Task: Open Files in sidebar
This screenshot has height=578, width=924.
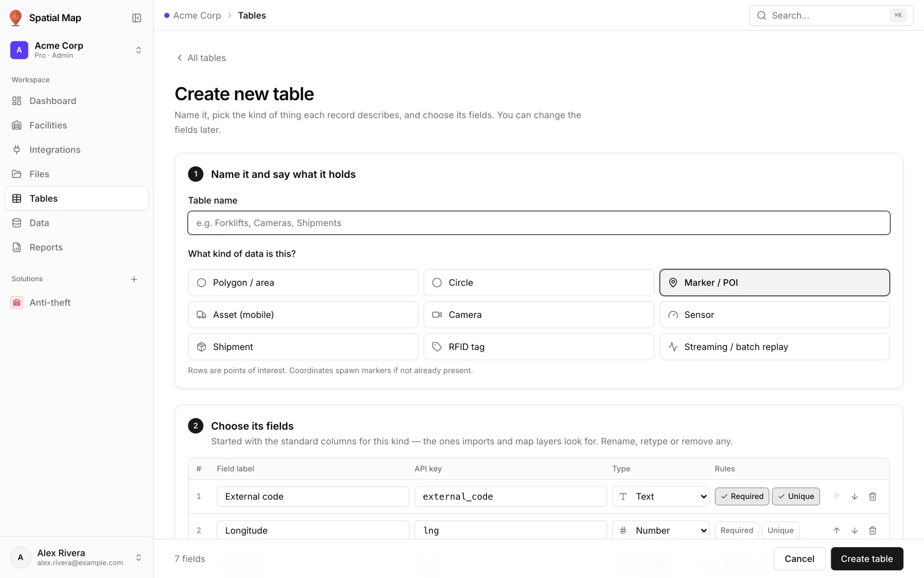Action: 77,174
